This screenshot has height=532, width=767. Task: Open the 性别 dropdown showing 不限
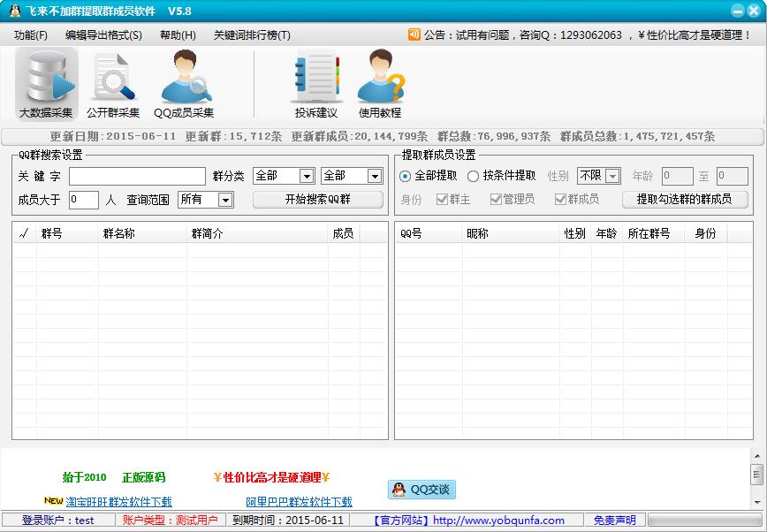pos(611,175)
